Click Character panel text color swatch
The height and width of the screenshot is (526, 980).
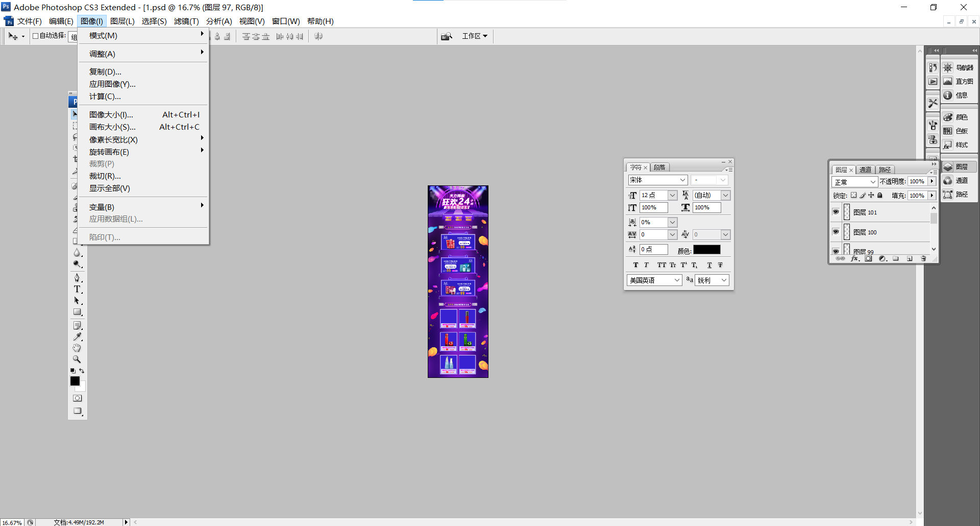(707, 250)
